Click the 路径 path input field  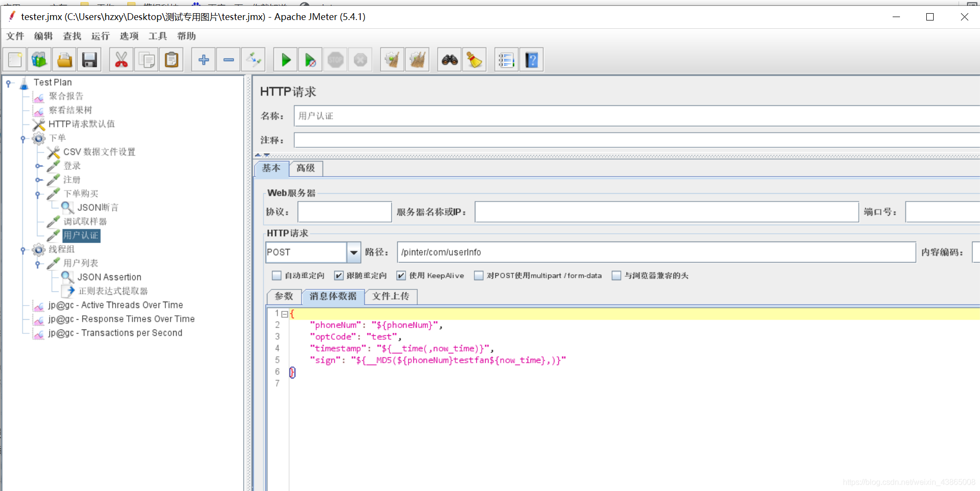pyautogui.click(x=656, y=252)
